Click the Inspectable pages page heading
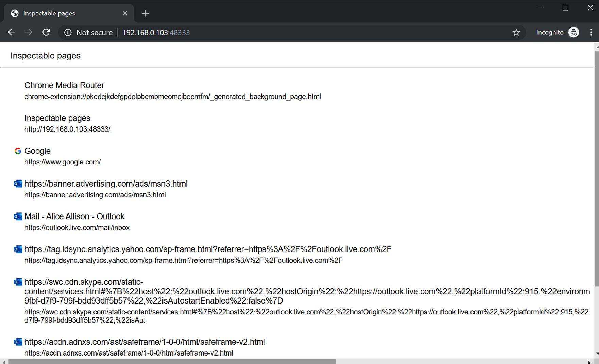This screenshot has width=599, height=364. click(x=46, y=56)
